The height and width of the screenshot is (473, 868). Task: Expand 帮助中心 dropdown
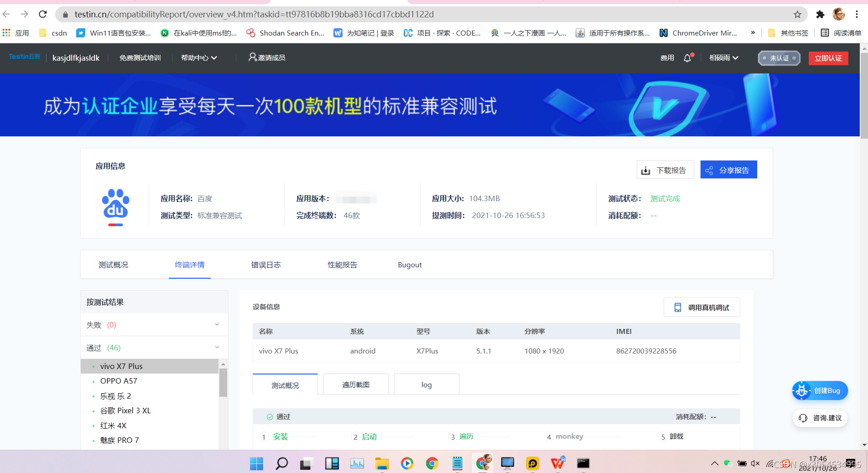coord(199,58)
